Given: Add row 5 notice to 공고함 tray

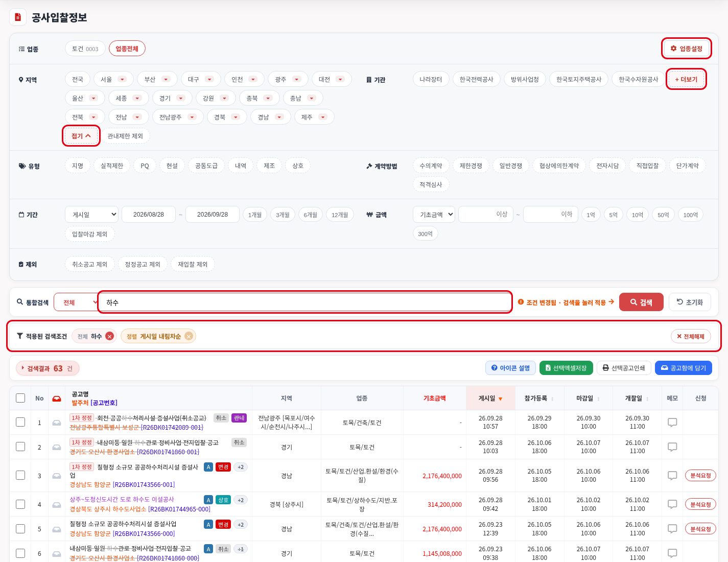Looking at the screenshot, I should [x=57, y=529].
